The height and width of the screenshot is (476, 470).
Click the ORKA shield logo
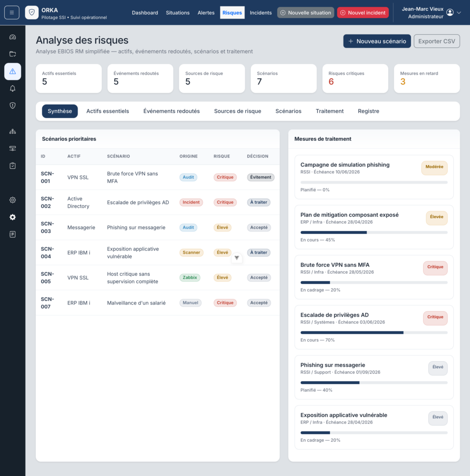click(32, 13)
